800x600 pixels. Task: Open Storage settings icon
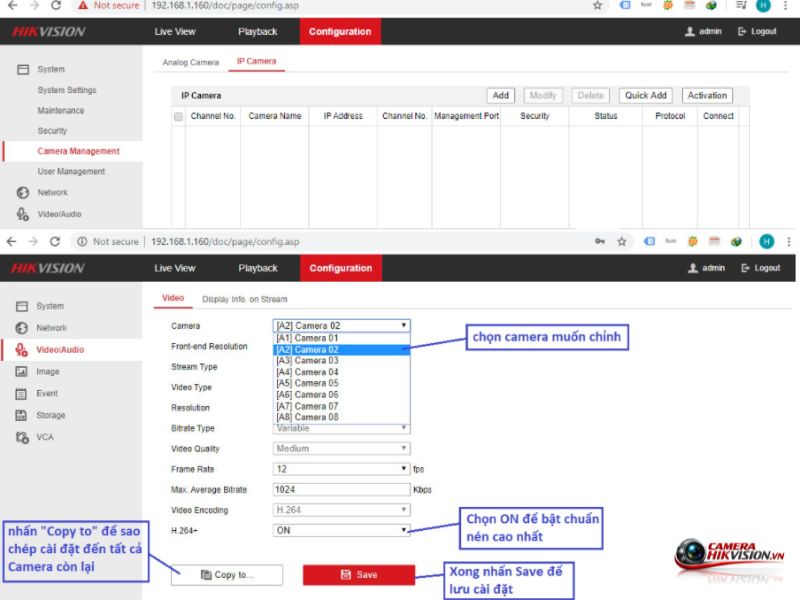tap(21, 415)
